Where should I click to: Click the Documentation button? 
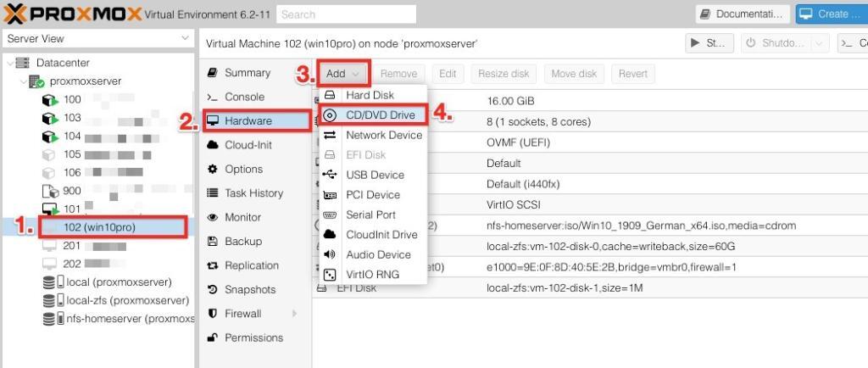point(743,14)
